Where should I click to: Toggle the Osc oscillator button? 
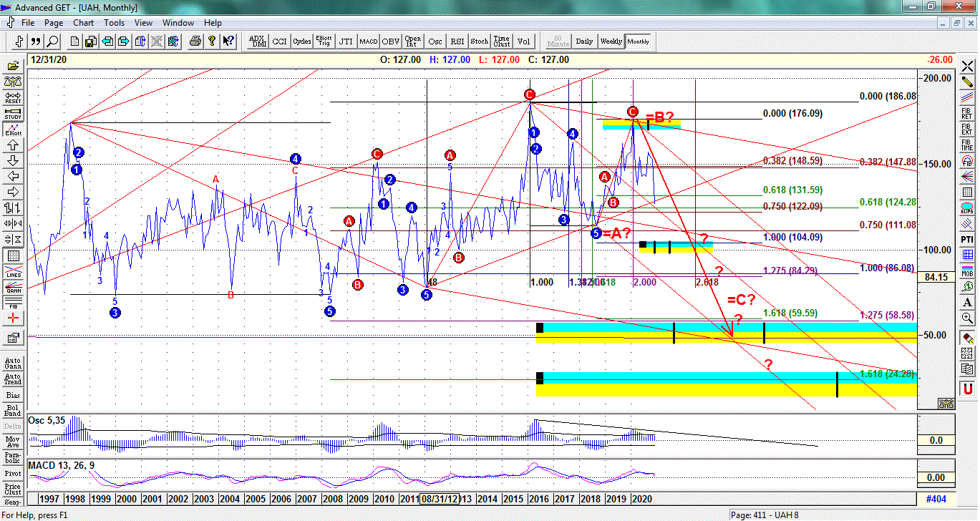(435, 41)
